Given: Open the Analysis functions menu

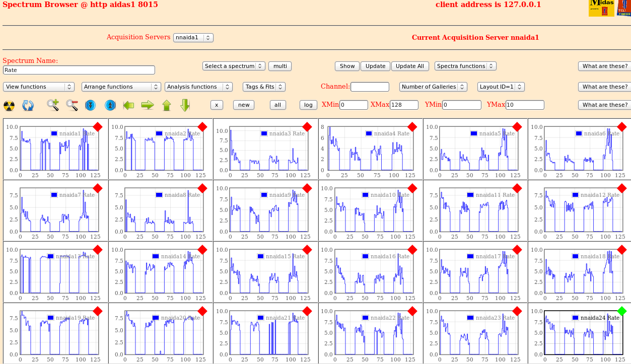Looking at the screenshot, I should 198,87.
